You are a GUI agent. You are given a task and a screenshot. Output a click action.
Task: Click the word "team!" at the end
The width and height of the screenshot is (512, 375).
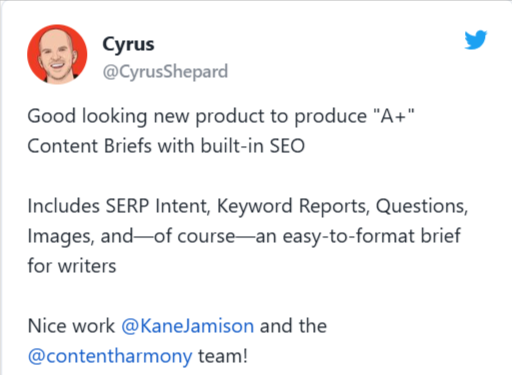223,356
